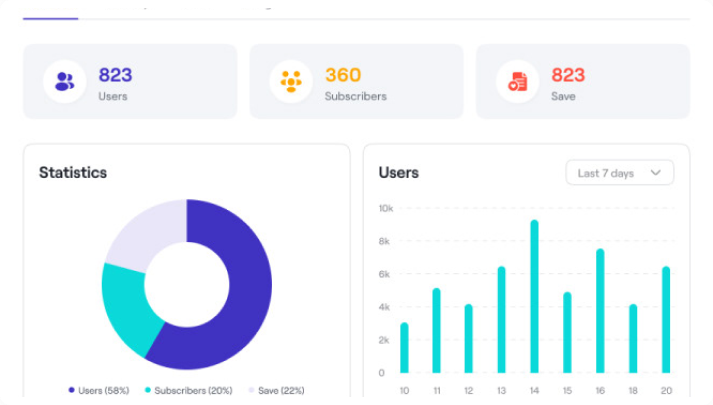Toggle Save (22%) legend item
Viewport: 713px width, 405px height.
pyautogui.click(x=275, y=390)
